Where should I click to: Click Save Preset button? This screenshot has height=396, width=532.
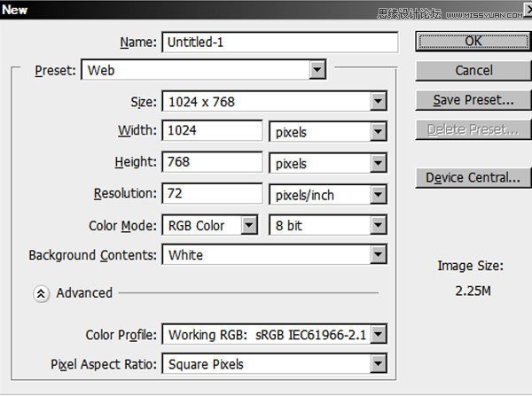(x=473, y=100)
